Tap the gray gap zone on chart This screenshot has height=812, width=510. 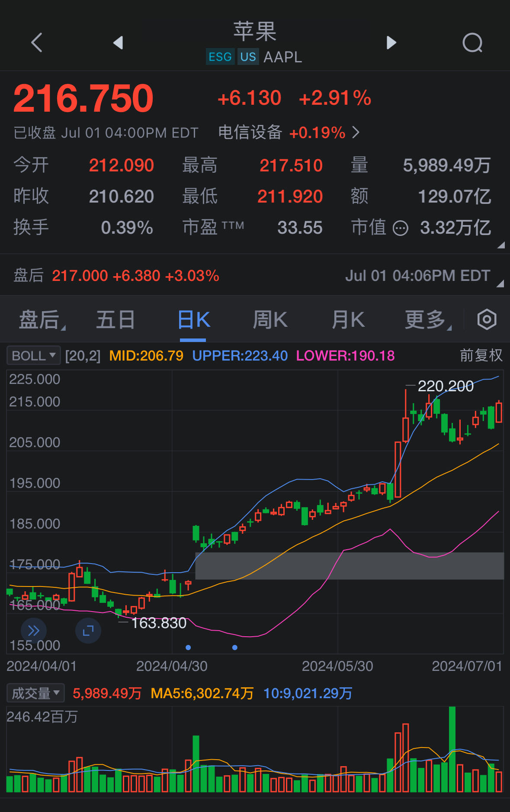pyautogui.click(x=350, y=566)
